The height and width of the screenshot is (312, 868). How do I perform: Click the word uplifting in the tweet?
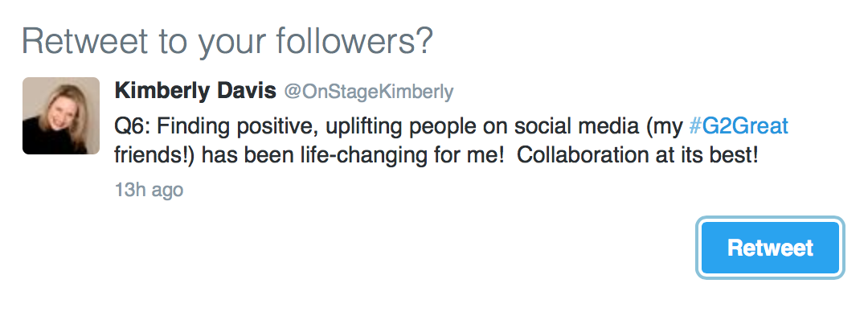click(365, 128)
